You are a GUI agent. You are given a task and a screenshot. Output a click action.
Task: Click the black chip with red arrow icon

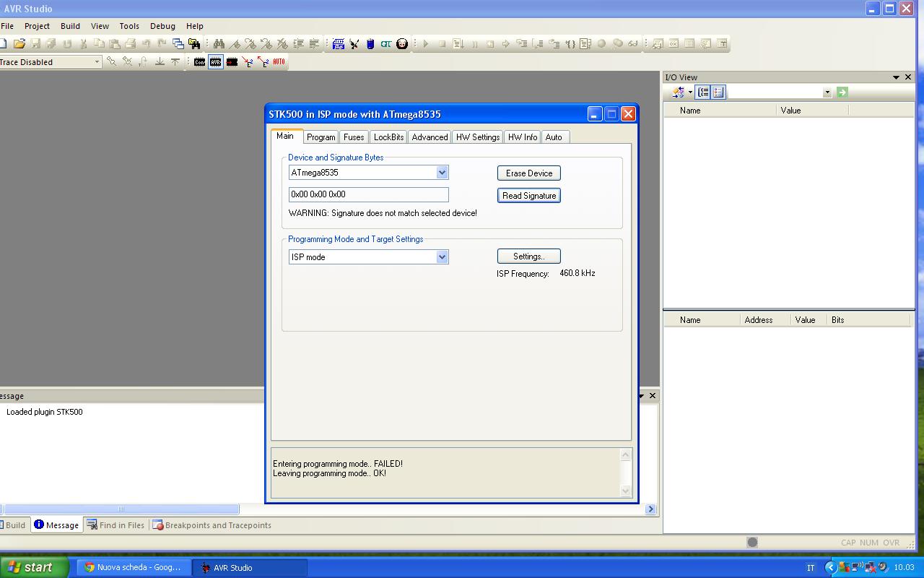232,62
